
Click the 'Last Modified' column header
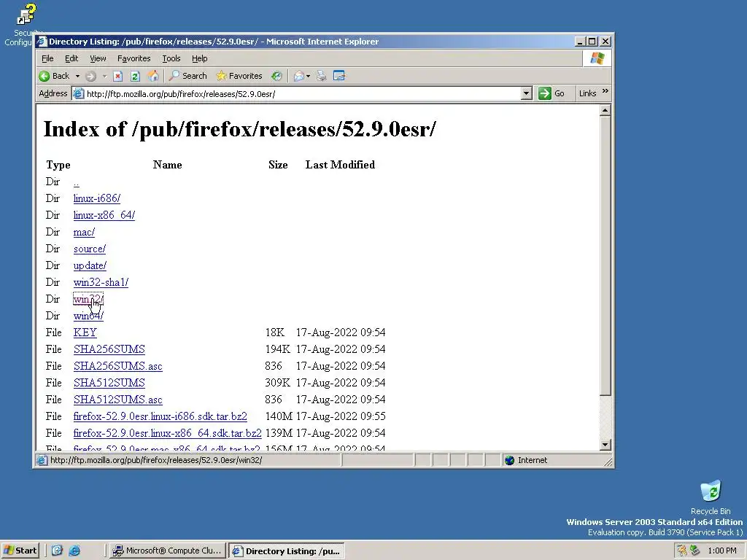[x=340, y=165]
